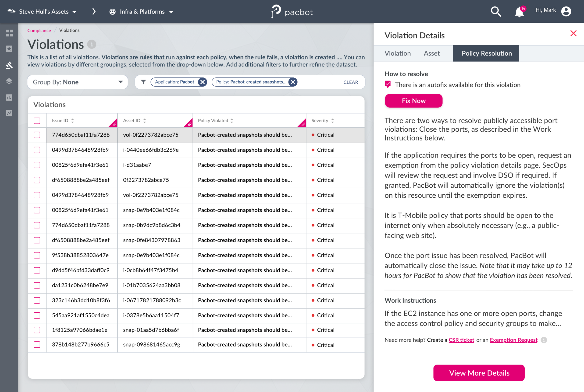
Task: Open the CSR ticket link
Action: click(x=461, y=340)
